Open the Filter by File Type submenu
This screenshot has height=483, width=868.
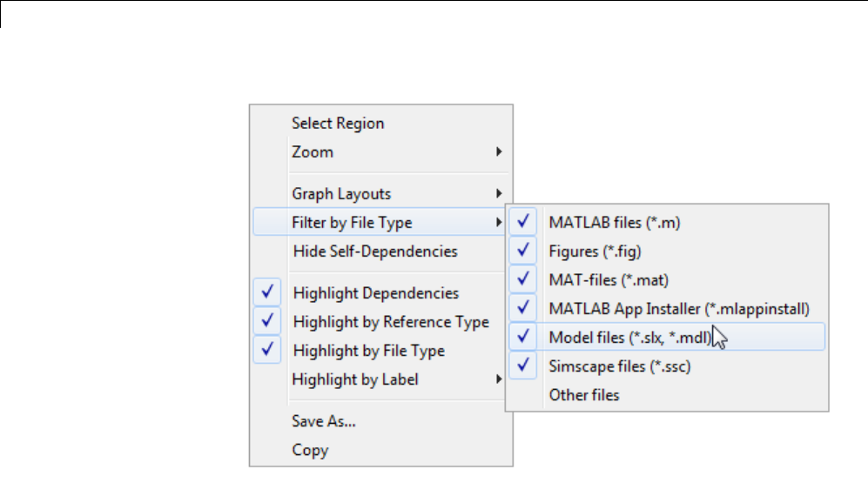click(x=352, y=223)
